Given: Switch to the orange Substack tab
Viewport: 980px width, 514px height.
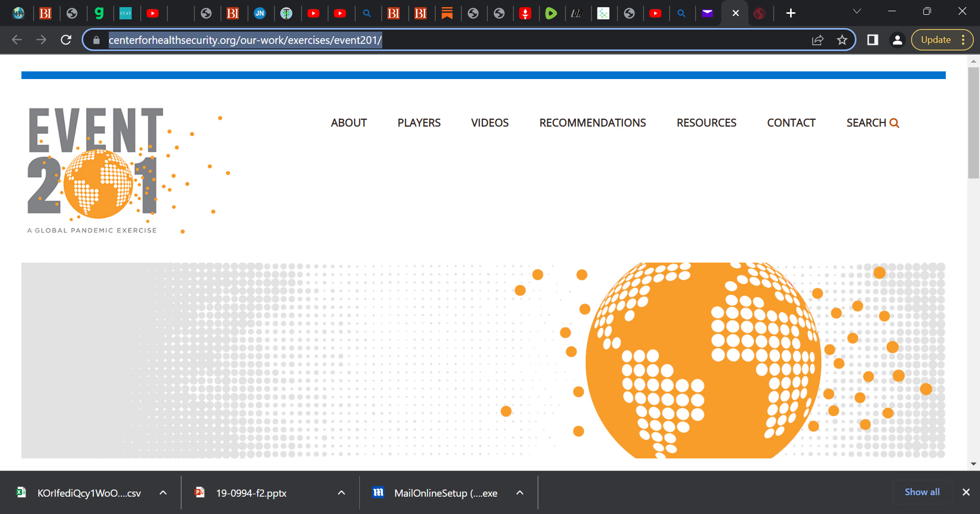Looking at the screenshot, I should [x=447, y=13].
